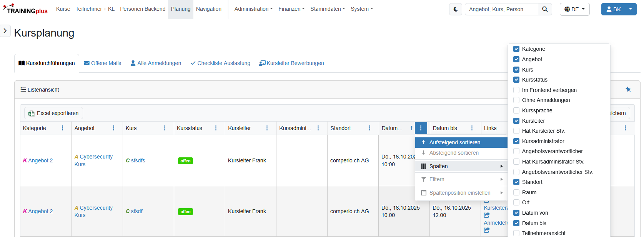Check the Raum column checkbox
This screenshot has width=644, height=237.
516,192
